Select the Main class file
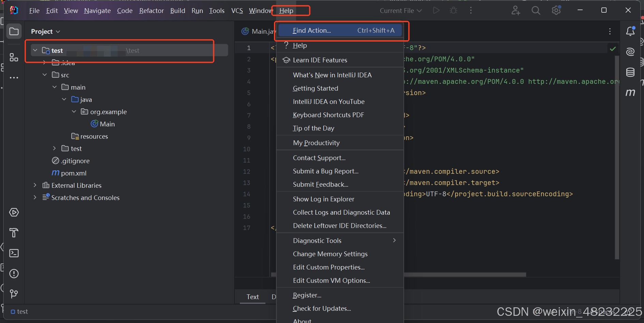The image size is (644, 323). [x=103, y=124]
